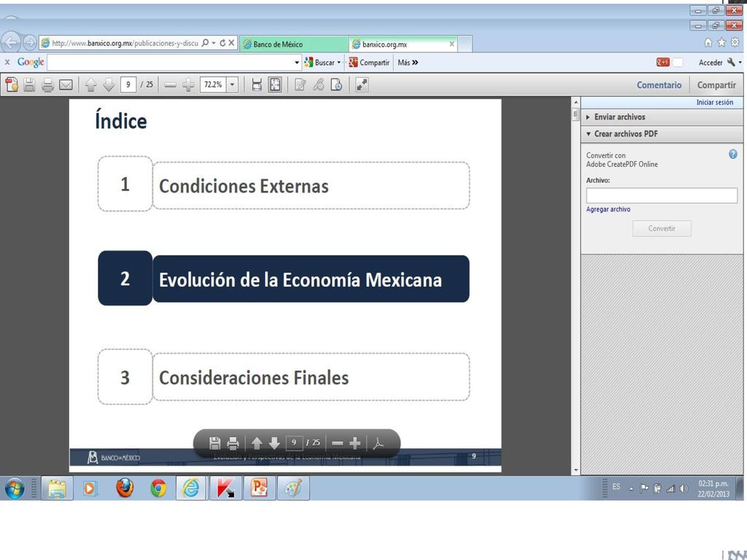Refresh page with address bar reload icon
The width and height of the screenshot is (747, 560).
[222, 43]
